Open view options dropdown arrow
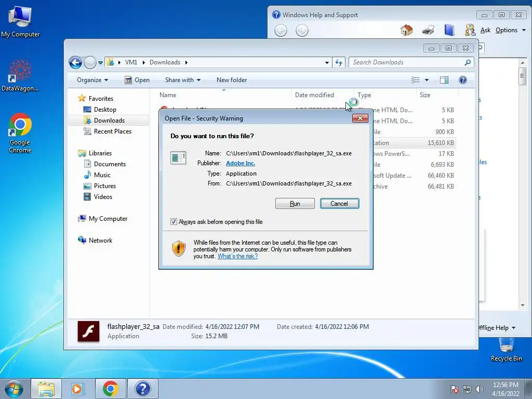532x399 pixels. pos(427,80)
